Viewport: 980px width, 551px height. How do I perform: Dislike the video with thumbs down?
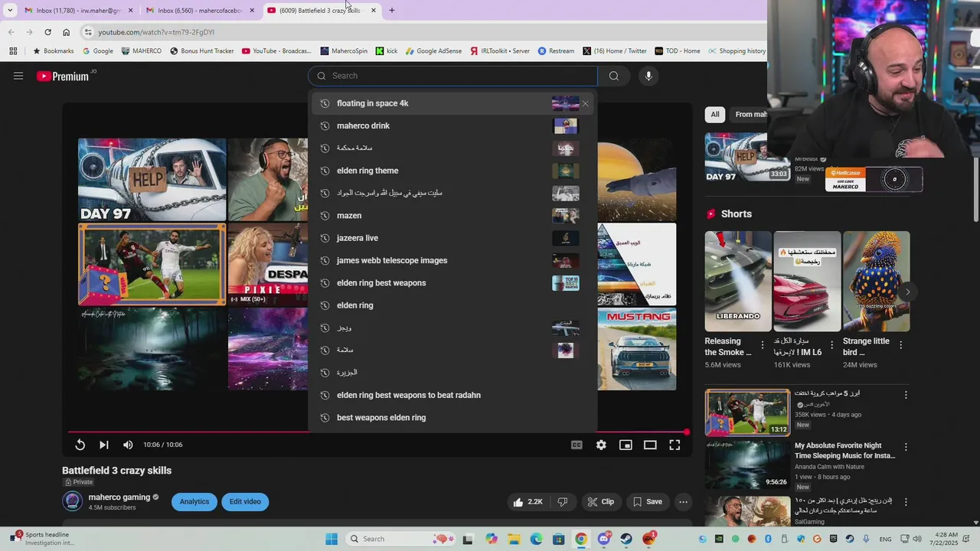[563, 502]
